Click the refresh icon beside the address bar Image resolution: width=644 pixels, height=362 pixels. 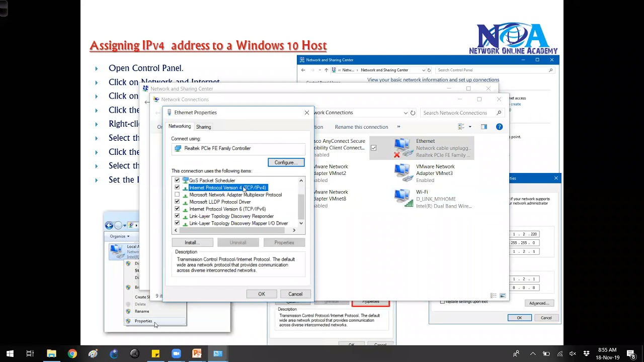[413, 113]
